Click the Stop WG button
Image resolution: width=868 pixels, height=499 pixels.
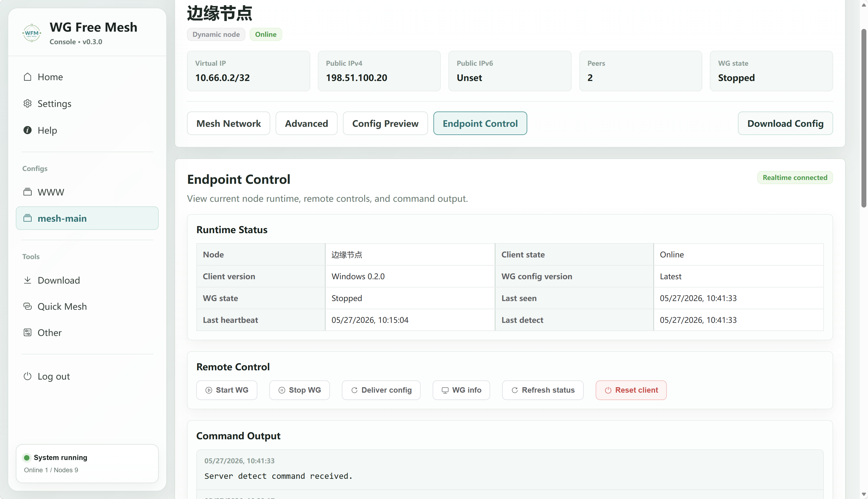coord(299,390)
